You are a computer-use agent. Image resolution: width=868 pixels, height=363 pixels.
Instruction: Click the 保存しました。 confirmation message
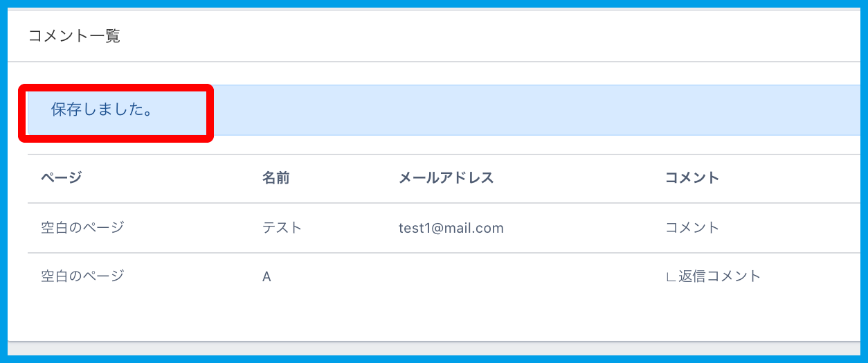[102, 110]
